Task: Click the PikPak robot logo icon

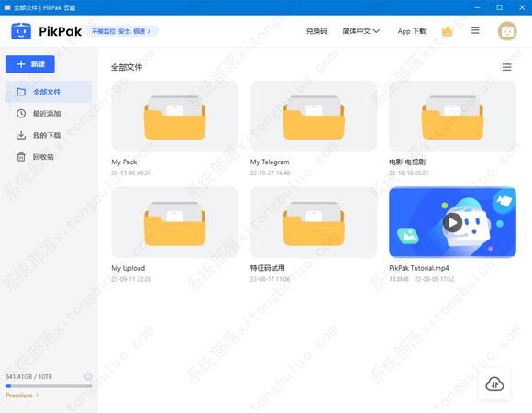Action: (x=21, y=31)
